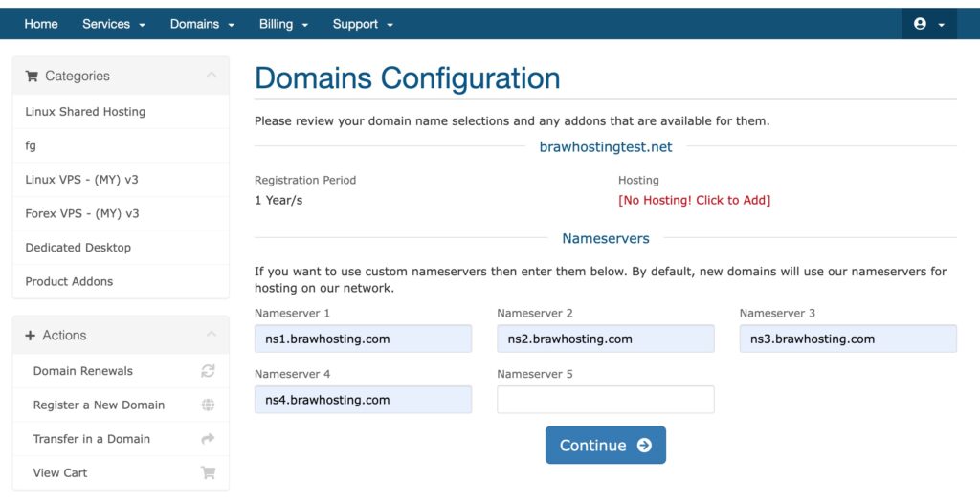Click the plus icon next to Actions
Viewport: 980px width, 503px height.
tap(30, 336)
